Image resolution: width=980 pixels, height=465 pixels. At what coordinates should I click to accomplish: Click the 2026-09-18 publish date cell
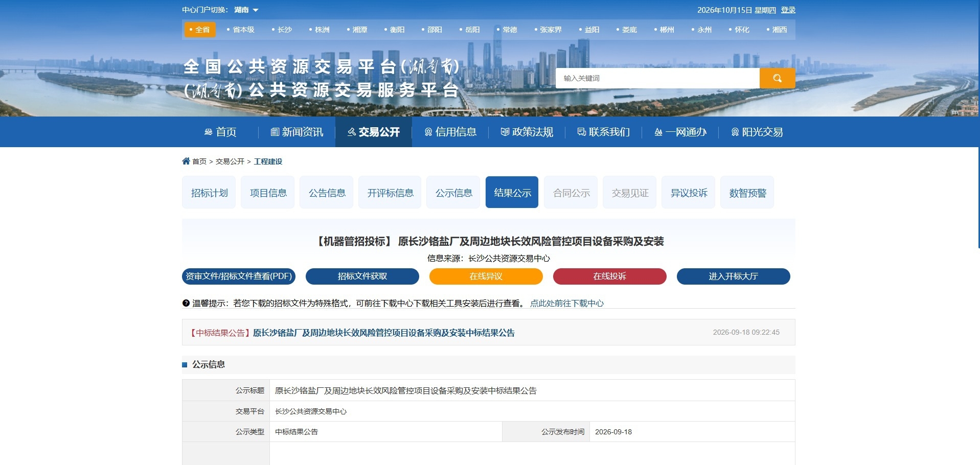point(692,432)
